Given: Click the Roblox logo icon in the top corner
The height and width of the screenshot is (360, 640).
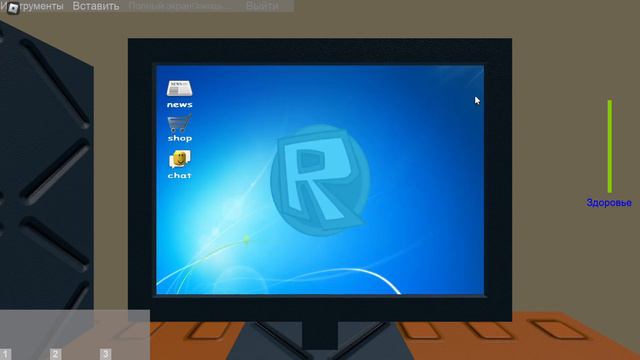Looking at the screenshot, I should 13,8.
